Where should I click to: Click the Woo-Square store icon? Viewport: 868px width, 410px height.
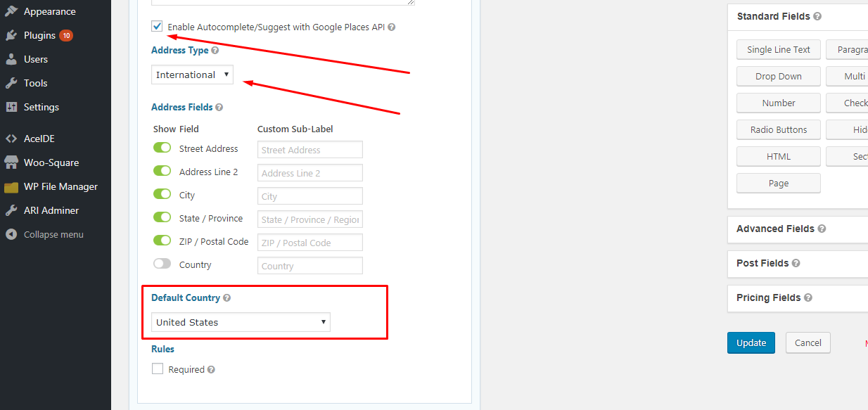[11, 163]
